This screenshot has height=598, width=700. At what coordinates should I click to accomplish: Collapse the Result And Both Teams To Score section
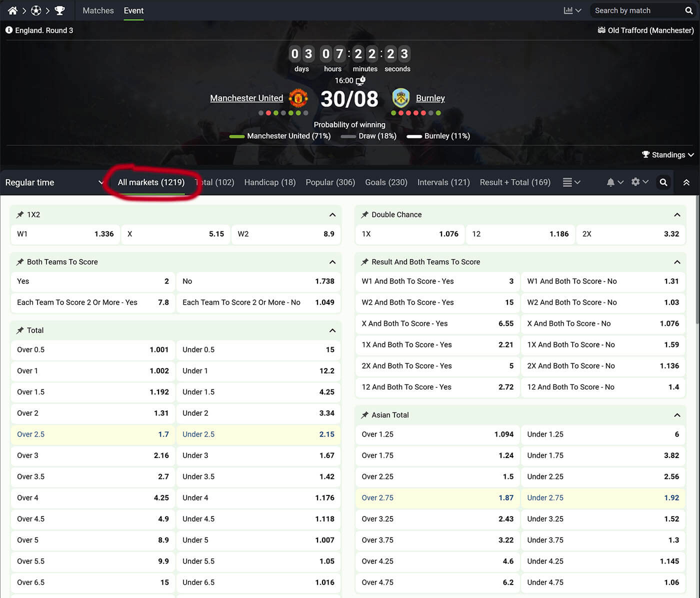click(x=677, y=262)
